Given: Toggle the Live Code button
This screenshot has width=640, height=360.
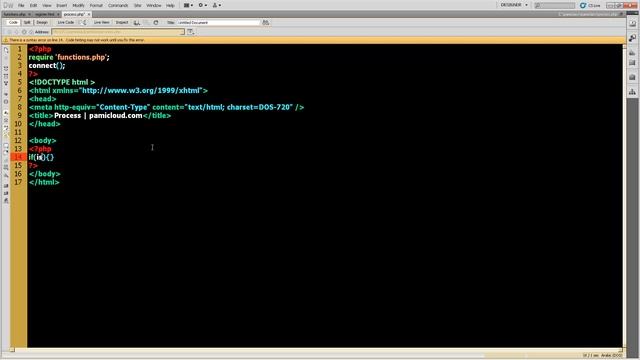Looking at the screenshot, I should [66, 22].
